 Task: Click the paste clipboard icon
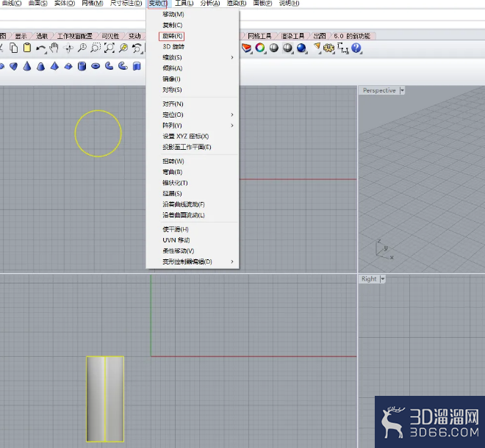point(27,48)
